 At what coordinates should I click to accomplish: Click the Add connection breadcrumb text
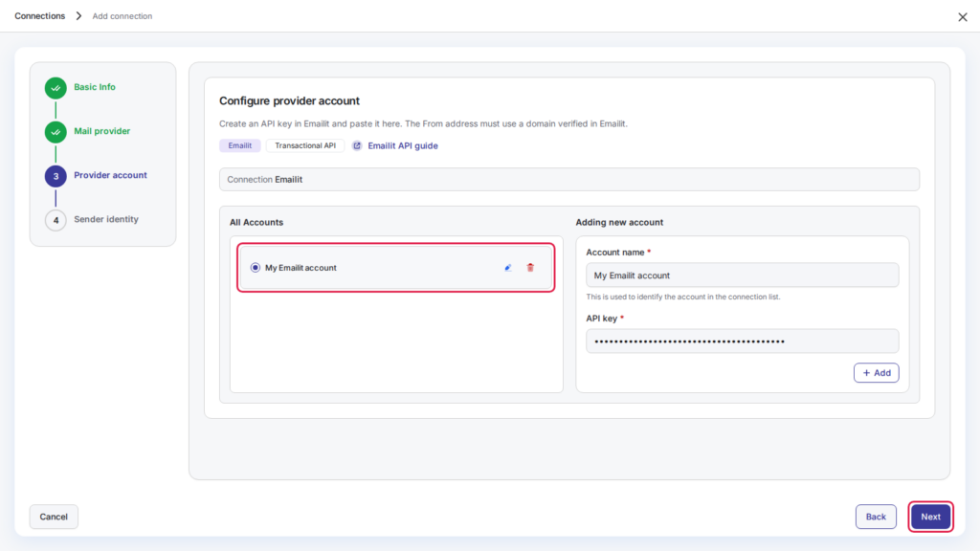click(x=122, y=16)
